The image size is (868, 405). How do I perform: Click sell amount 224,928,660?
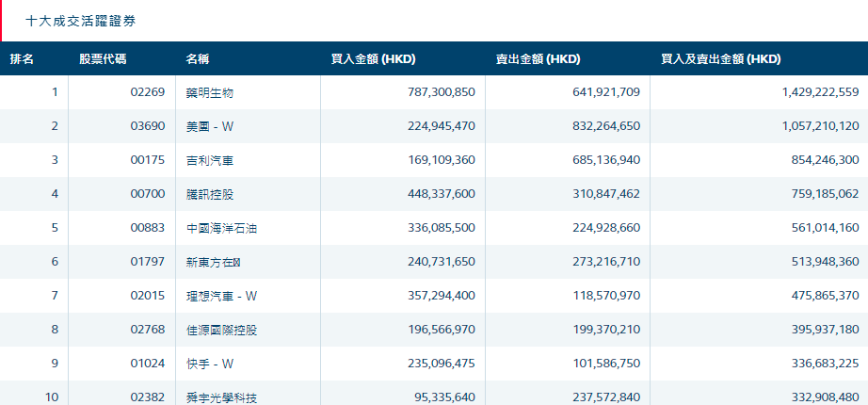(x=606, y=228)
